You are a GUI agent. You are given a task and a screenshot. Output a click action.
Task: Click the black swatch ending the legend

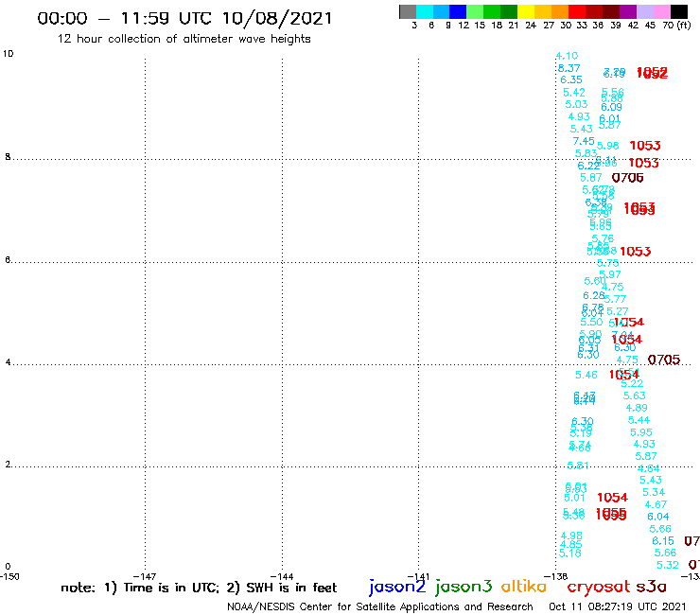678,11
